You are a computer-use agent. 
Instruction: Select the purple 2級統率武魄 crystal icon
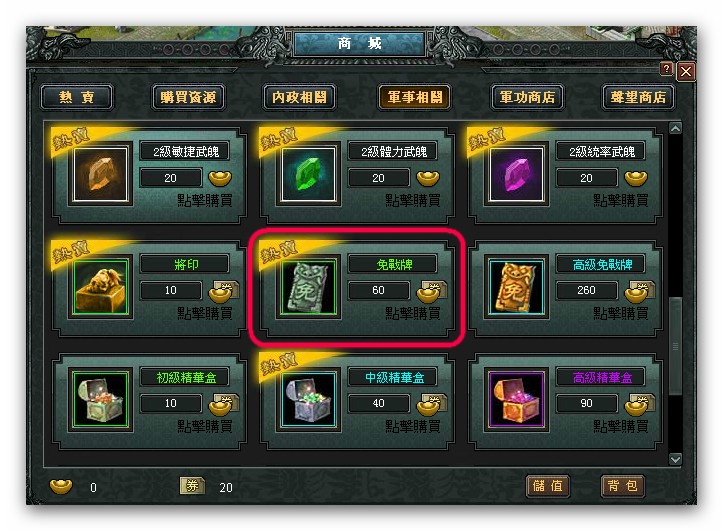click(x=516, y=174)
